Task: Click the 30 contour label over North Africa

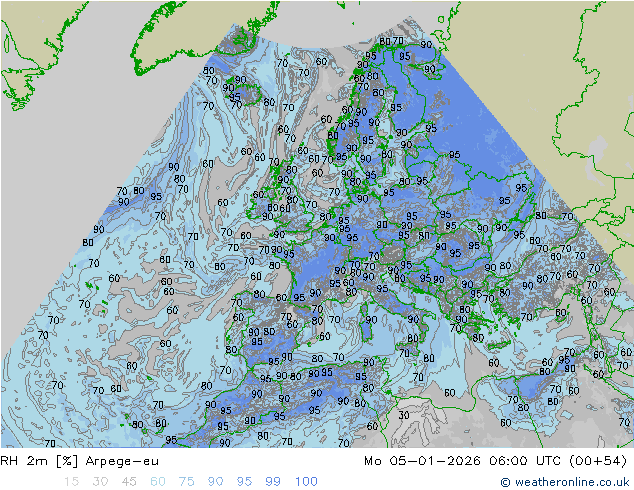Action: pyautogui.click(x=404, y=415)
